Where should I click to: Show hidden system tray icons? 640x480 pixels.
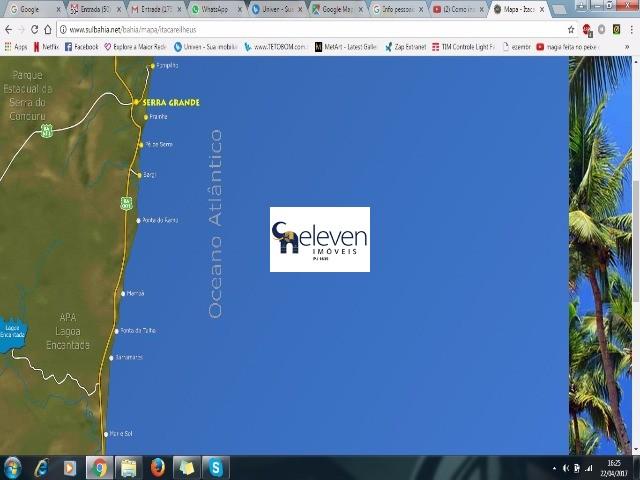pyautogui.click(x=554, y=468)
